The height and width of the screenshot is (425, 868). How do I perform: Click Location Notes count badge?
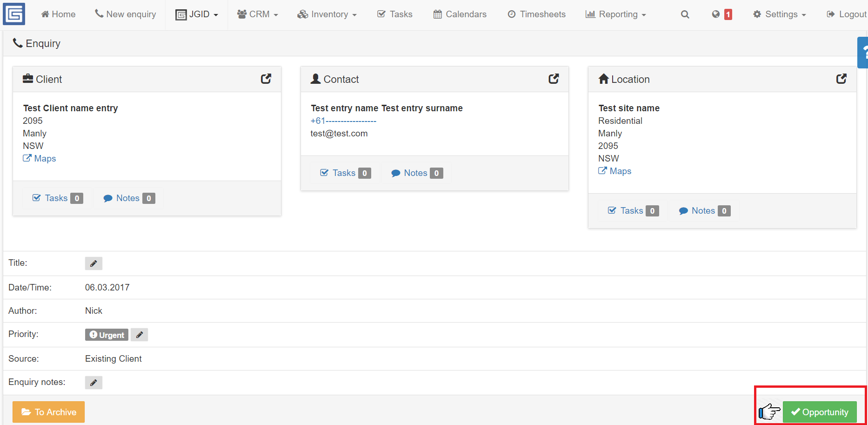pos(724,211)
